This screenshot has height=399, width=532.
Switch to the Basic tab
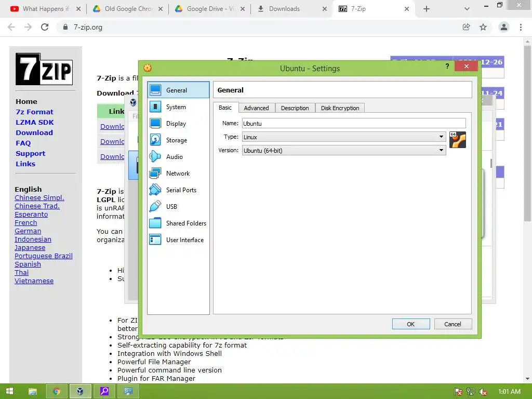click(x=225, y=108)
